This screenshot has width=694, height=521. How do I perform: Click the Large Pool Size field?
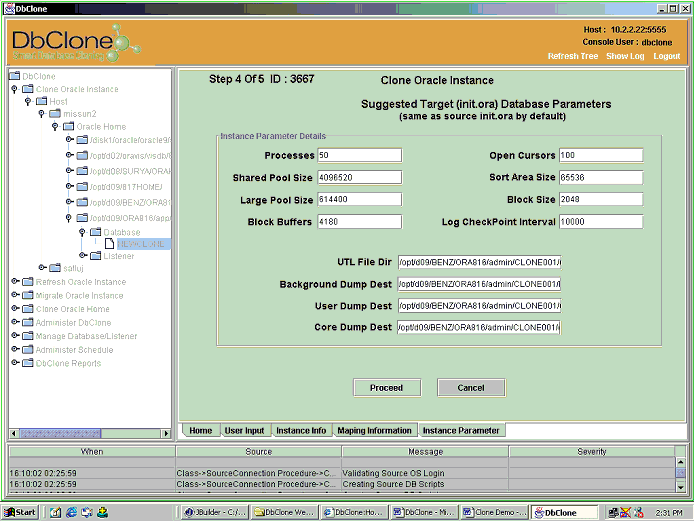(x=359, y=200)
